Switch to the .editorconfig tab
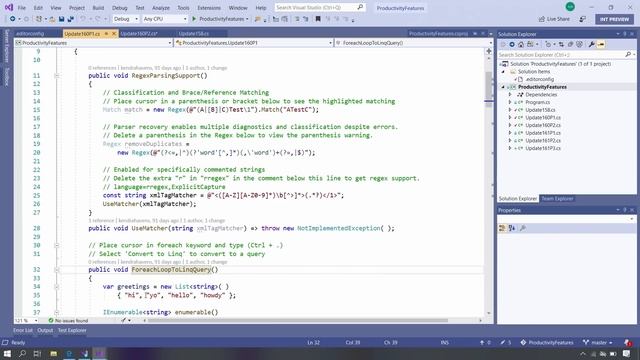This screenshot has width=640, height=360. click(x=30, y=33)
